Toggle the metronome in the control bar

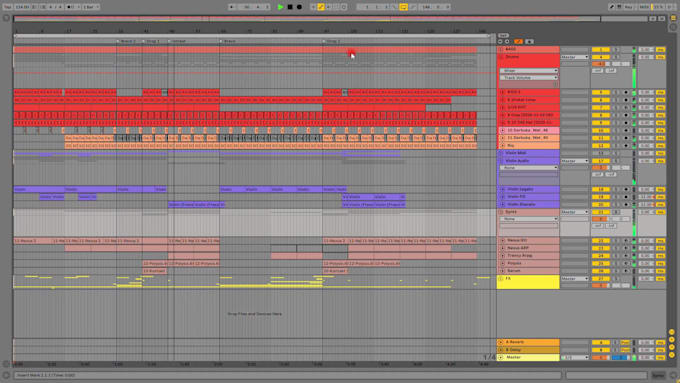point(71,7)
